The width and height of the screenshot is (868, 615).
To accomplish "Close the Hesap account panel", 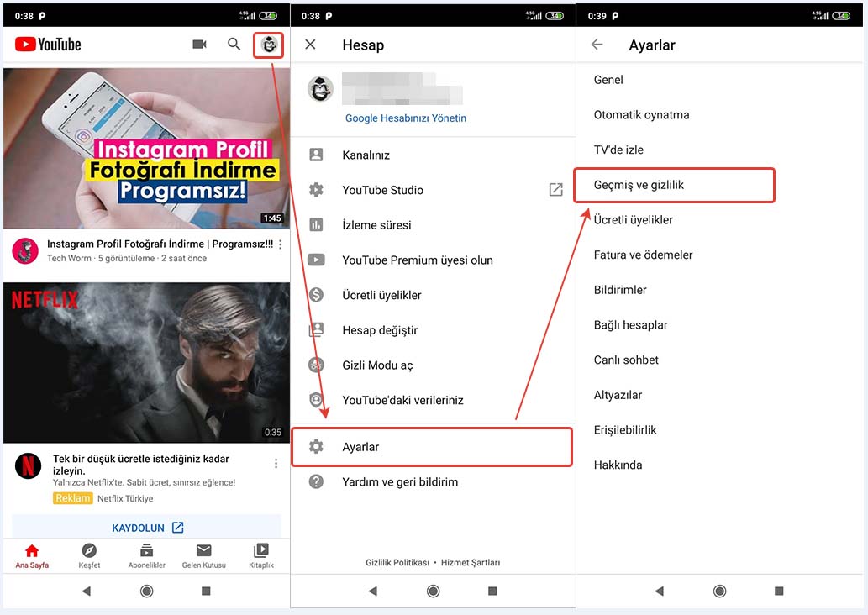I will click(x=311, y=45).
